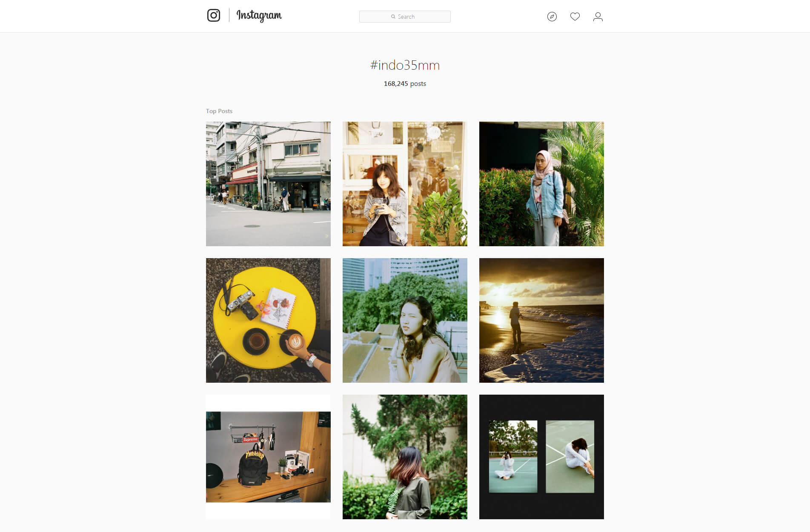The width and height of the screenshot is (810, 532).
Task: Click the Instagram camera logo icon
Action: [x=213, y=15]
